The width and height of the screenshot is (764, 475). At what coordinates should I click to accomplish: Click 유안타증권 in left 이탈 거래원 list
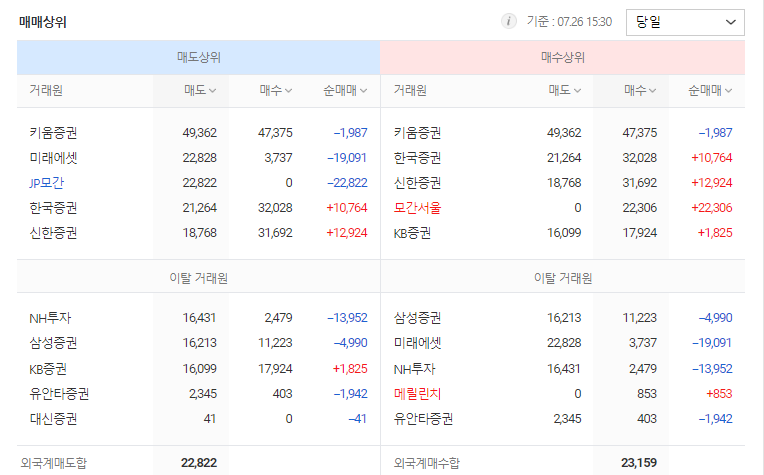tap(59, 394)
